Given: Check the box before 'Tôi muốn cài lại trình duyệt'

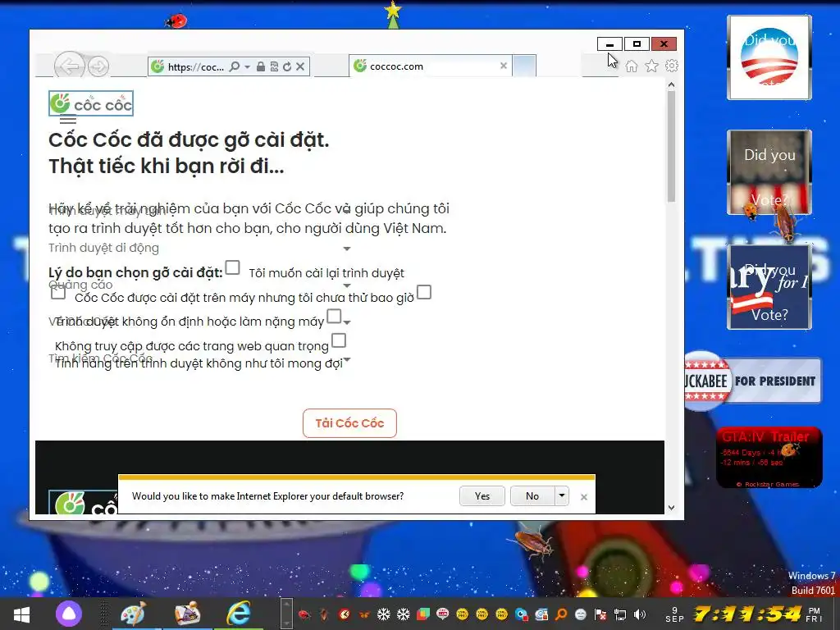Looking at the screenshot, I should click(232, 267).
